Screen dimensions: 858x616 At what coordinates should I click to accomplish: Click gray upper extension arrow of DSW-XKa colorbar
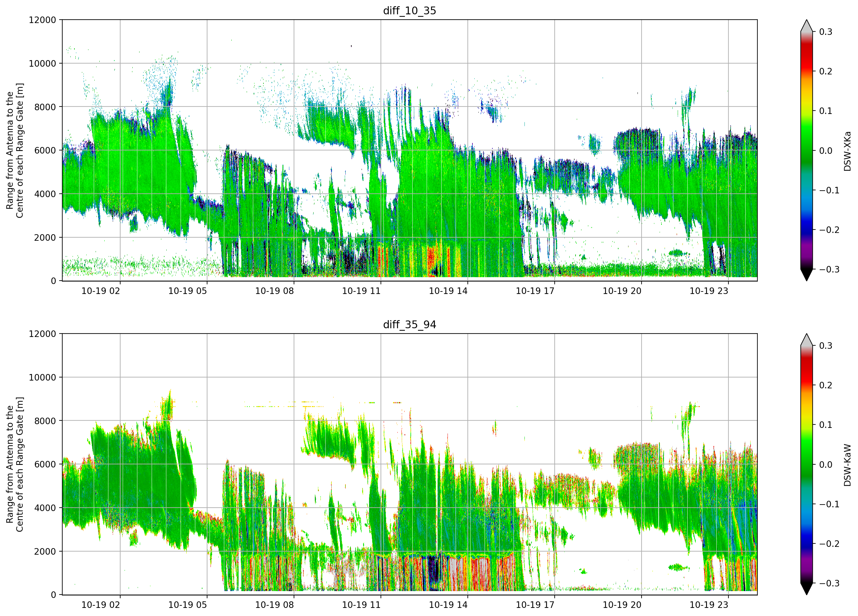[x=807, y=26]
